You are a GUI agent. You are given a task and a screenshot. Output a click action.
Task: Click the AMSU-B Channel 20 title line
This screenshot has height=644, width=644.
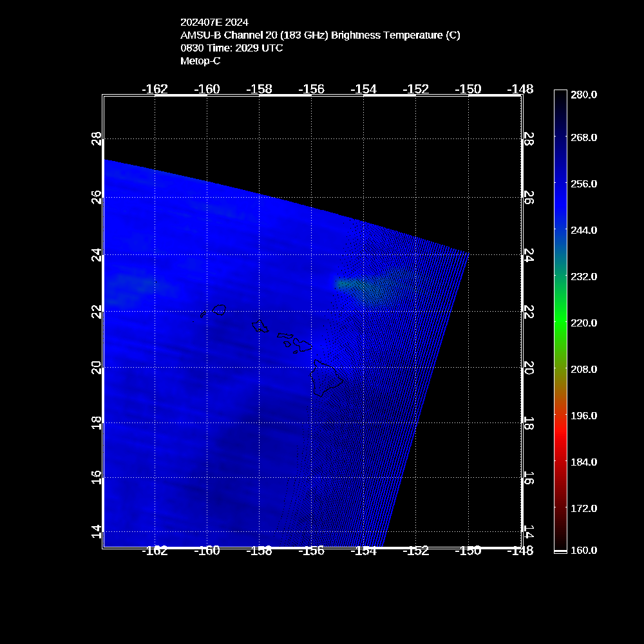click(320, 35)
